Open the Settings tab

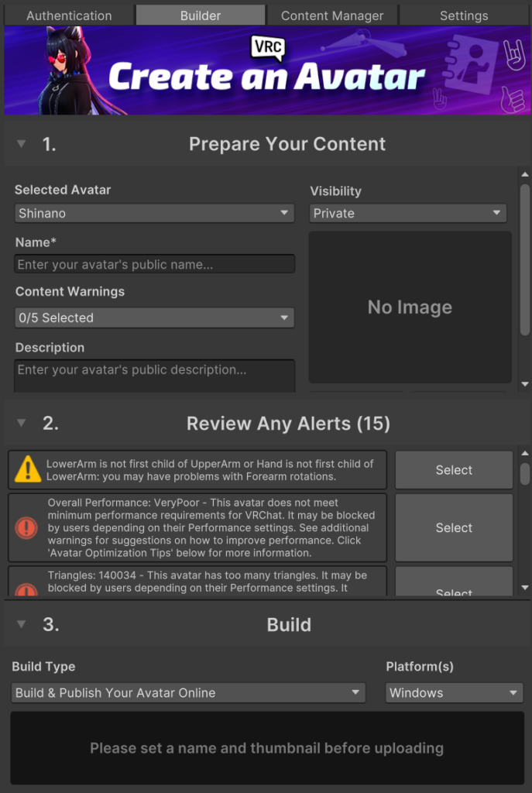(464, 15)
